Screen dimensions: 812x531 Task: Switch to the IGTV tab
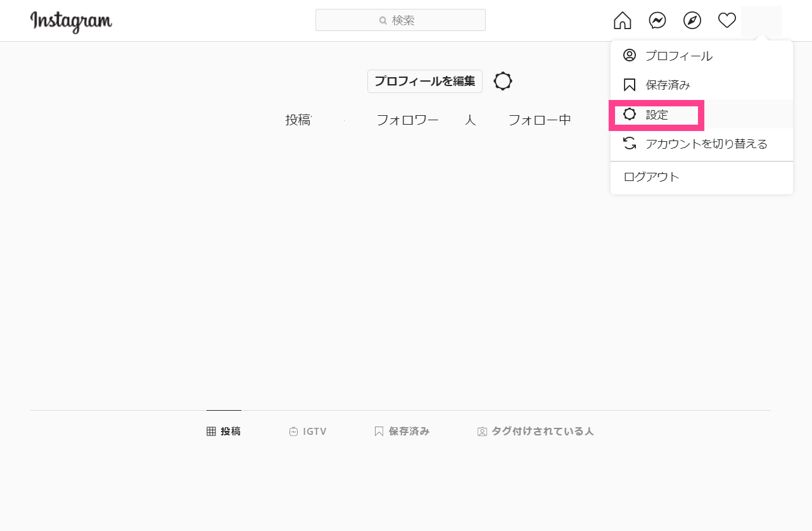pyautogui.click(x=308, y=431)
